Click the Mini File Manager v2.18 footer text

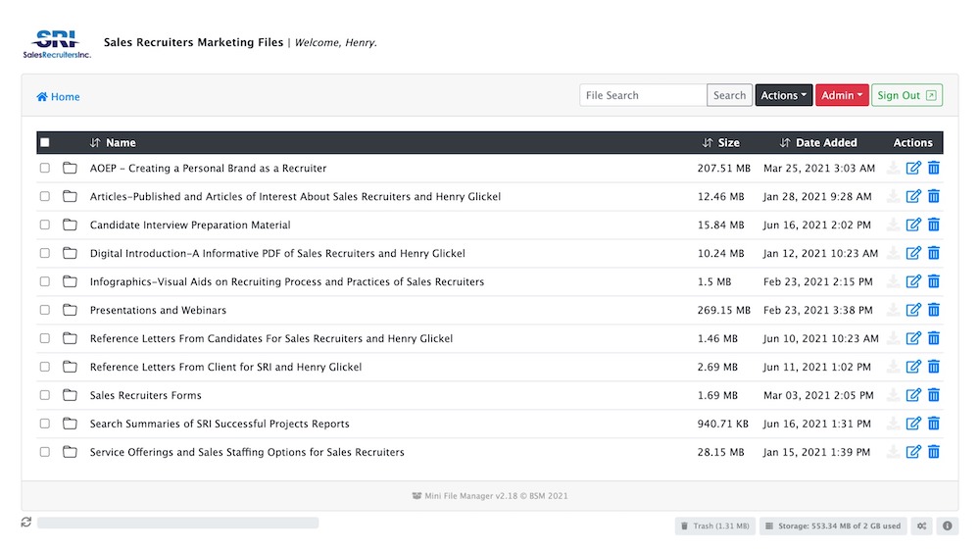point(490,496)
